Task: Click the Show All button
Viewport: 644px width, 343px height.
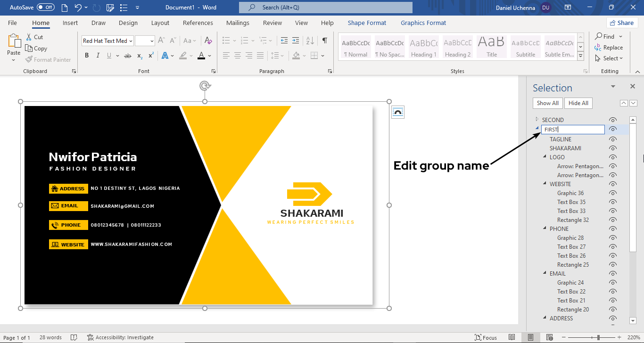Action: [x=547, y=103]
